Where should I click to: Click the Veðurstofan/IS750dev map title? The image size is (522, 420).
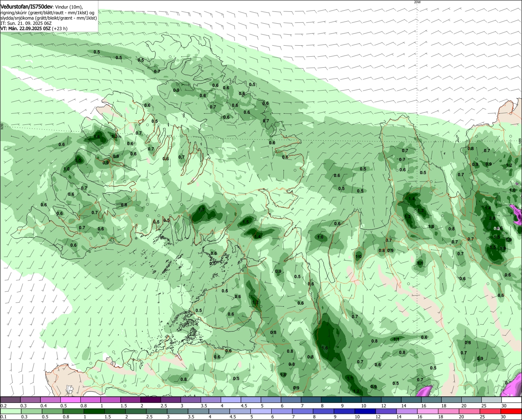[27, 7]
